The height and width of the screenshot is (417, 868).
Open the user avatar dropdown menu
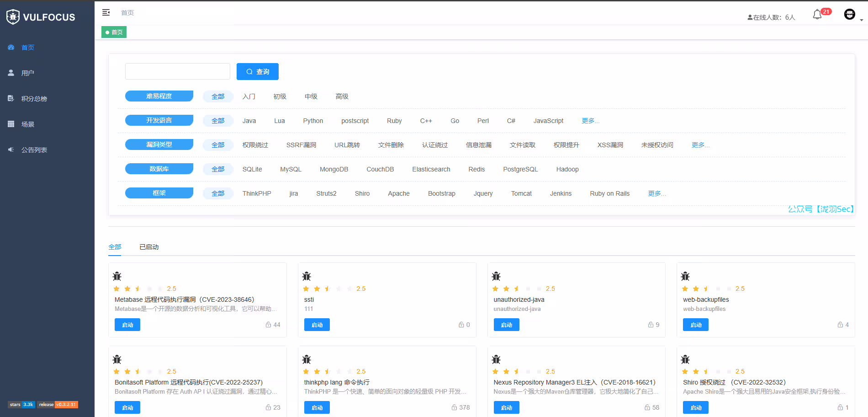click(850, 15)
